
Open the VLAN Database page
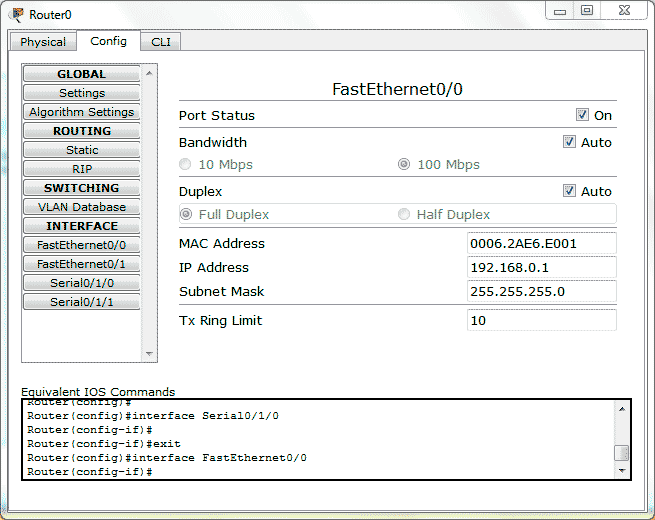(x=82, y=207)
